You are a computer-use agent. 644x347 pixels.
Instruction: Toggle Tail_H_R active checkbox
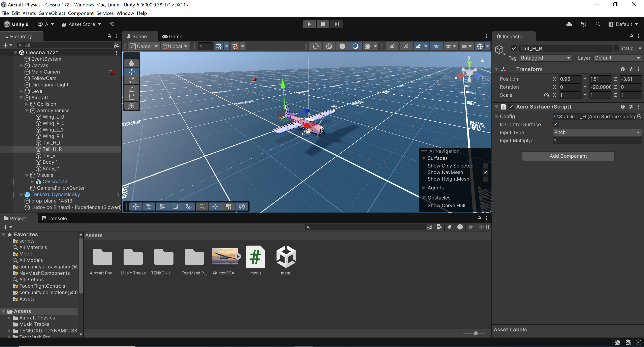(x=514, y=48)
